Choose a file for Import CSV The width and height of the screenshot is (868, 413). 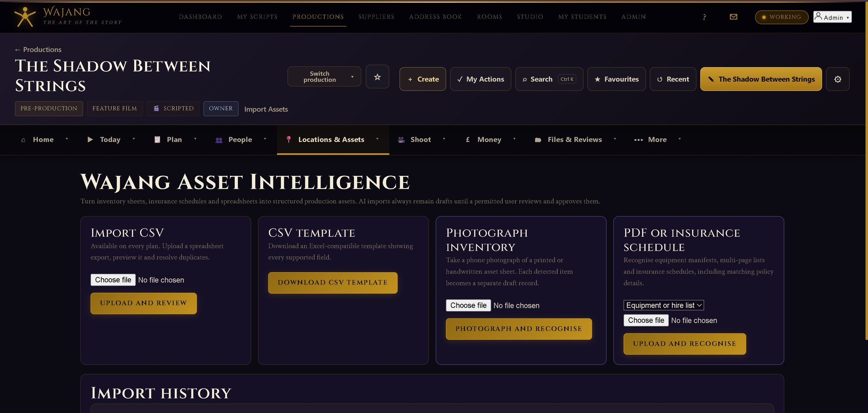113,280
